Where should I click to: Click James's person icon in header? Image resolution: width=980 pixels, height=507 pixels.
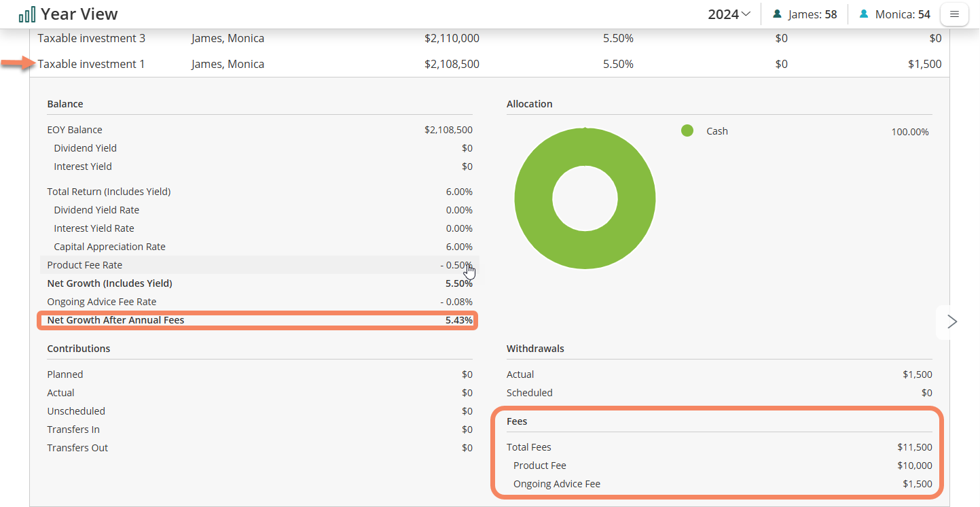pos(777,14)
